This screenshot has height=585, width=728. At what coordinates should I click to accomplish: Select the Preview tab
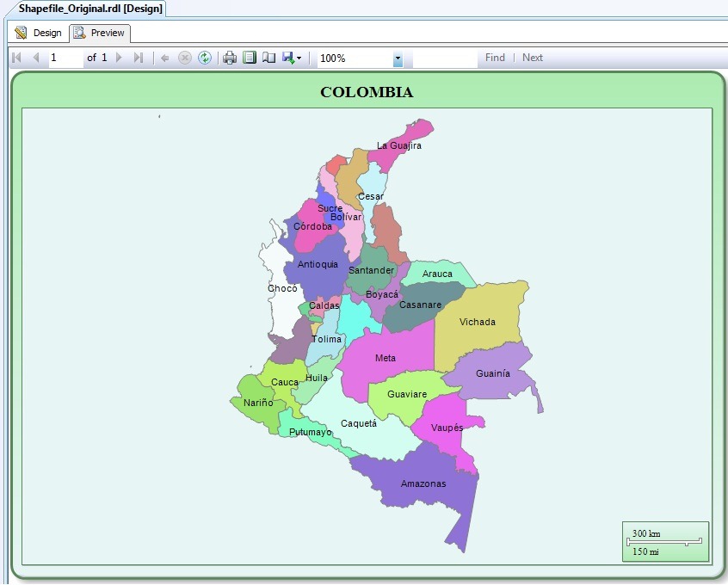(x=100, y=33)
